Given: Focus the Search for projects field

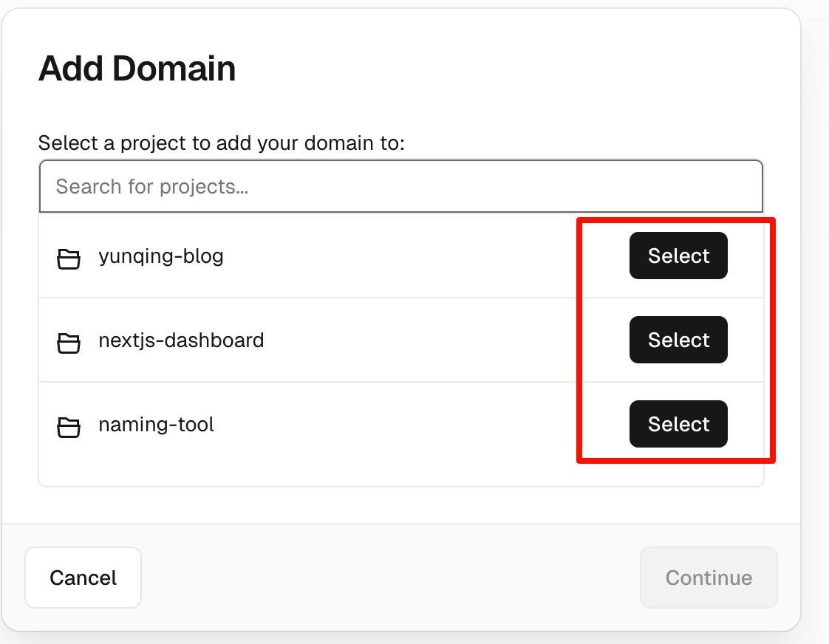Looking at the screenshot, I should 400,186.
